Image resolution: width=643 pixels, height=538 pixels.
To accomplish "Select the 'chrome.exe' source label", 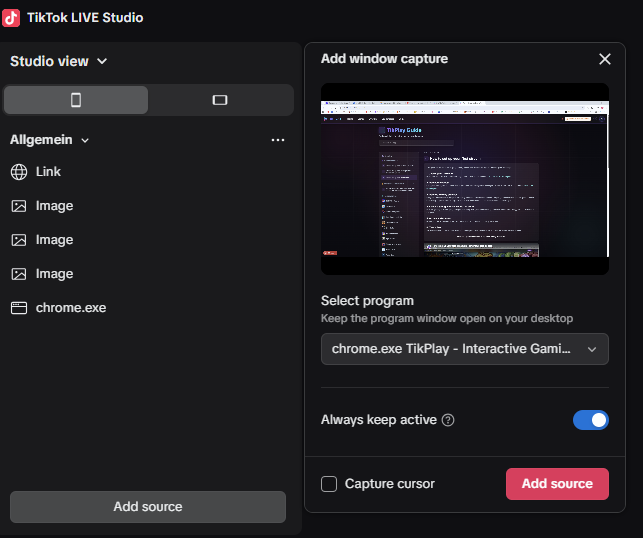I will (x=71, y=308).
